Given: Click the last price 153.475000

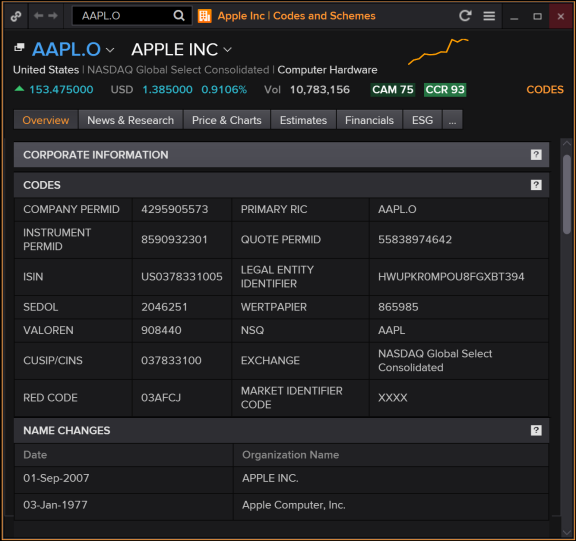Looking at the screenshot, I should click(x=61, y=90).
